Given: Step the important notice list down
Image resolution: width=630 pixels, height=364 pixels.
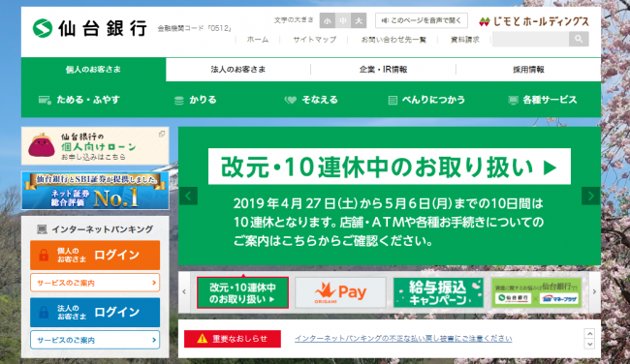Looking at the screenshot, I should [589, 345].
